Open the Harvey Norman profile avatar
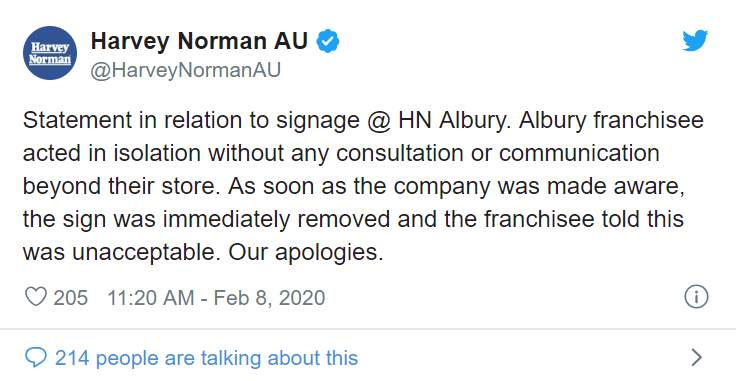The image size is (736, 381). 50,53
